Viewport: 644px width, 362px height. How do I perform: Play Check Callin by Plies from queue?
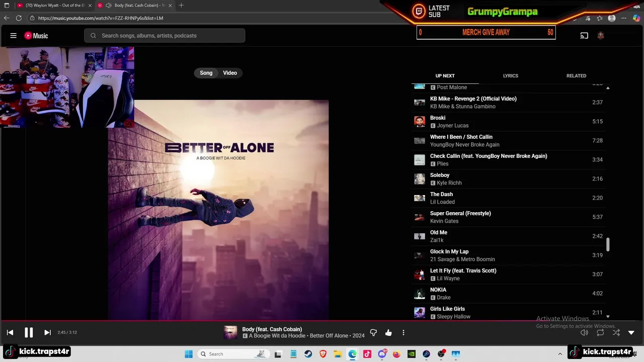508,159
